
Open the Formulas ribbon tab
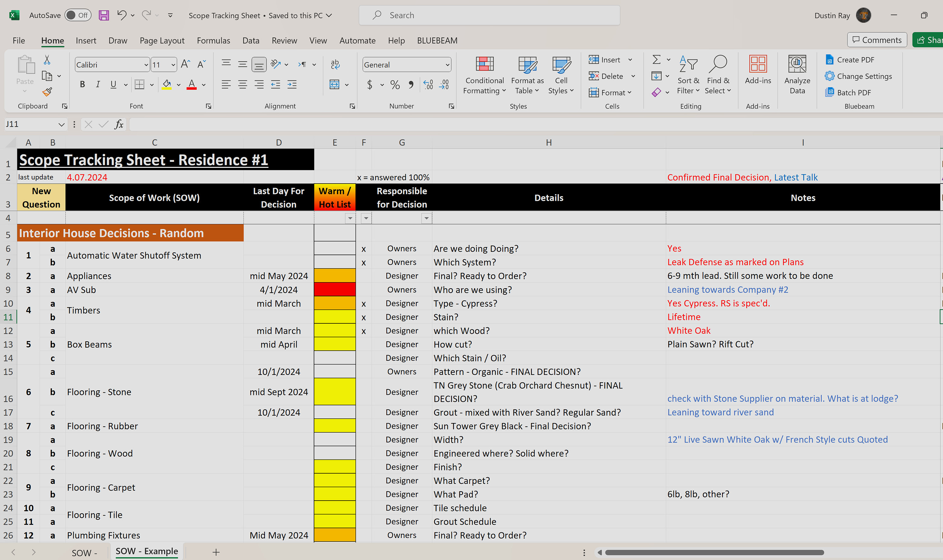[213, 40]
